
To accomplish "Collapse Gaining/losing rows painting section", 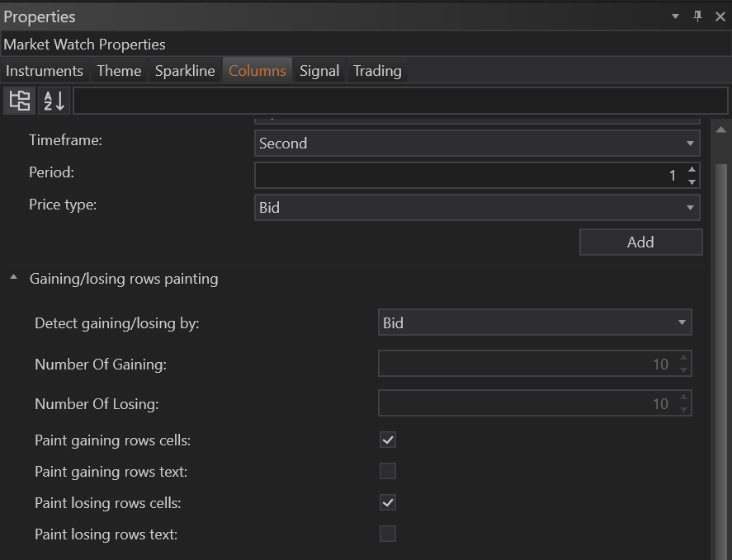I will pos(14,279).
